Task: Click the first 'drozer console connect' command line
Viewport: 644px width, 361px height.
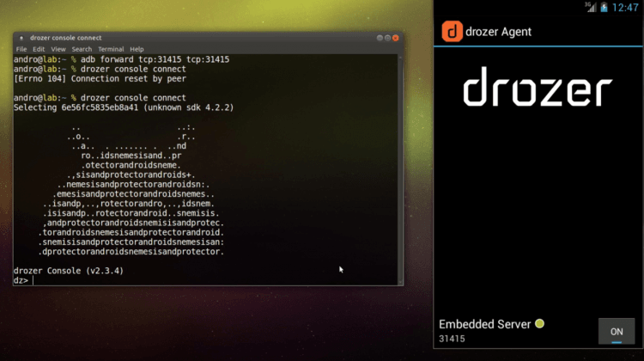Action: tap(100, 69)
